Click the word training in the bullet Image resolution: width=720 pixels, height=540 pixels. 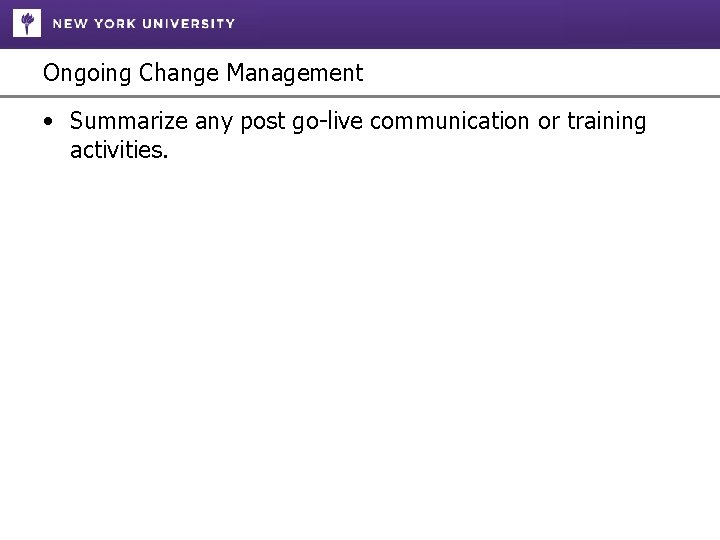(607, 123)
